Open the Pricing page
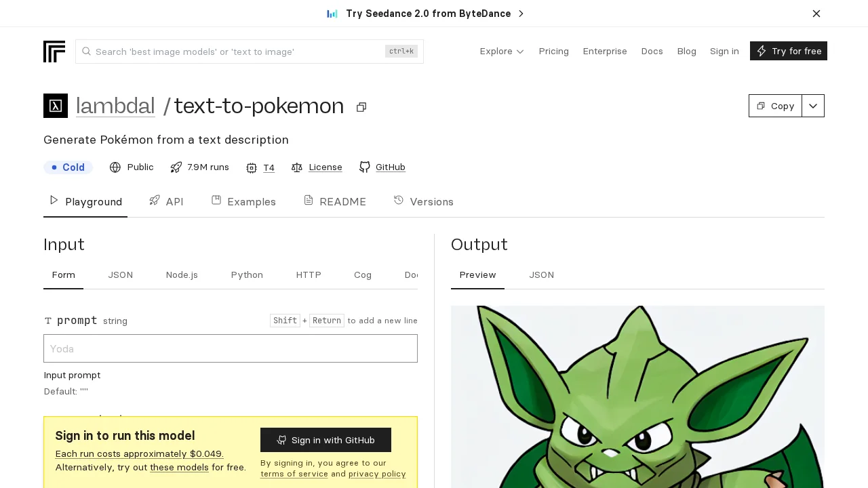868x488 pixels. tap(553, 52)
